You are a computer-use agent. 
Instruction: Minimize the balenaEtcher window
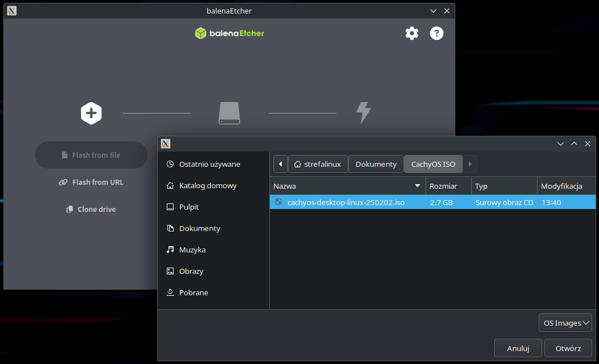pos(433,11)
